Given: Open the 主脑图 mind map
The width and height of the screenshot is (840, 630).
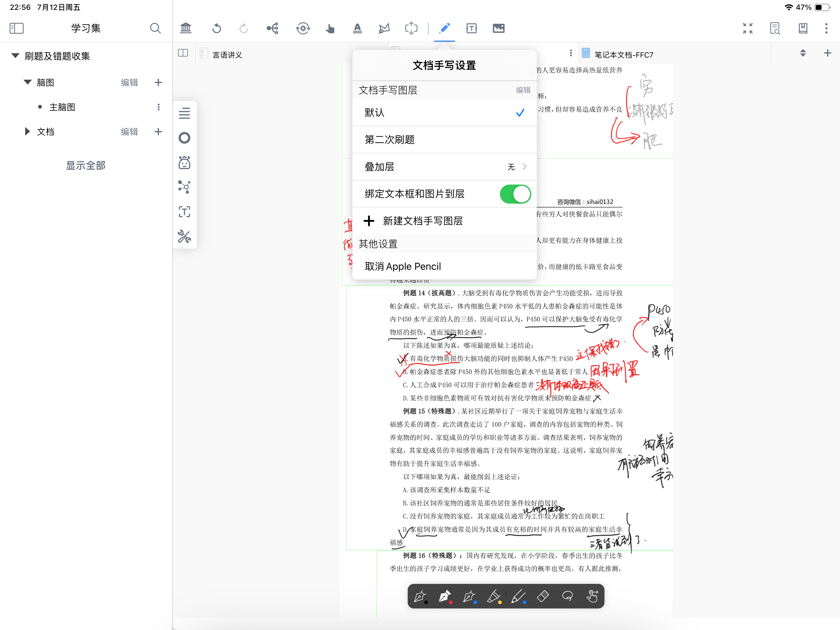Looking at the screenshot, I should 62,107.
